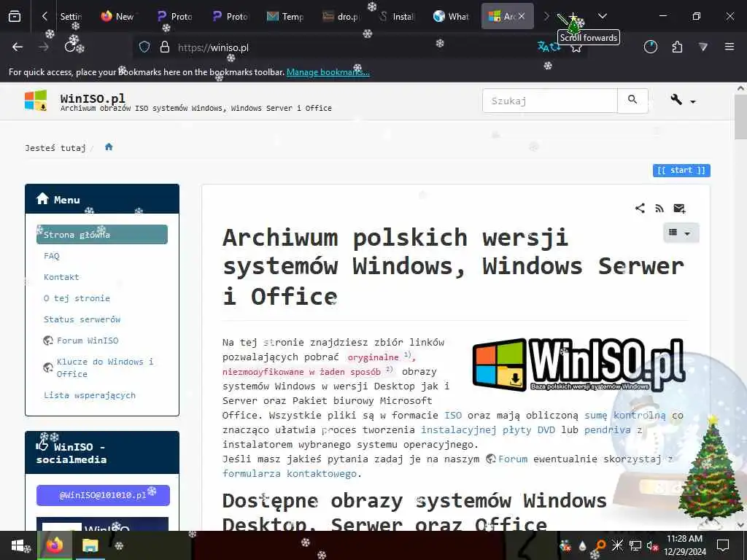747x560 pixels.
Task: Open the extensions puzzle icon
Action: 677,47
